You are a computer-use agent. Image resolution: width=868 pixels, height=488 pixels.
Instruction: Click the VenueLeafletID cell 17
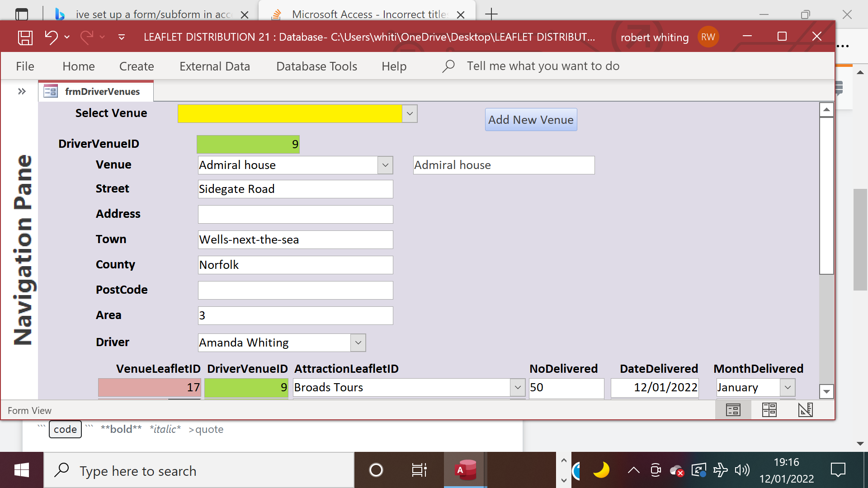coord(150,388)
